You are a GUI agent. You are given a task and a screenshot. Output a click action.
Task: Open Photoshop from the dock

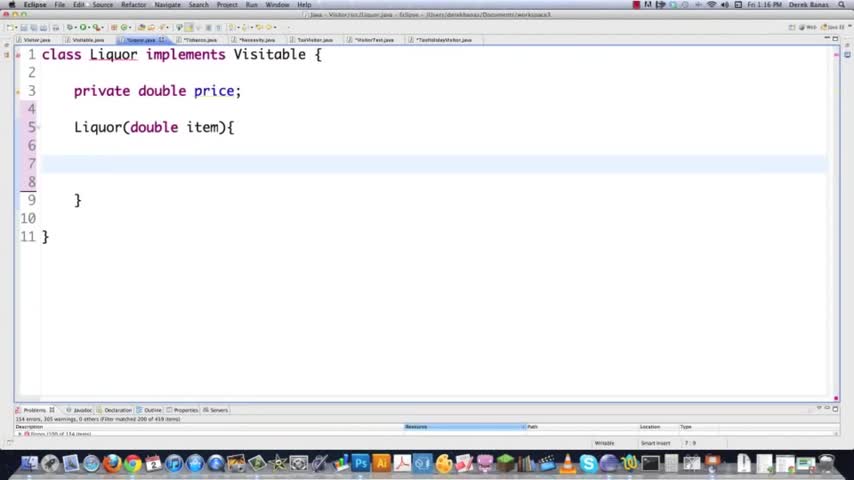pyautogui.click(x=361, y=463)
